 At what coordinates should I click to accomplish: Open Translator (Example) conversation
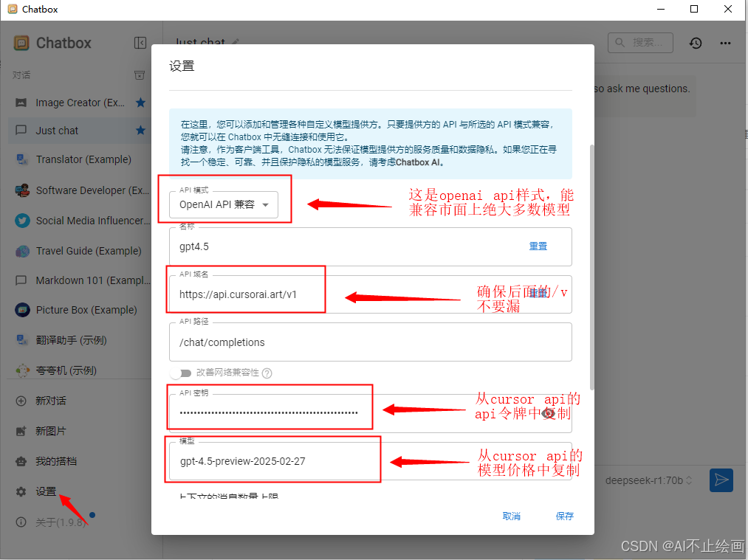(x=80, y=159)
